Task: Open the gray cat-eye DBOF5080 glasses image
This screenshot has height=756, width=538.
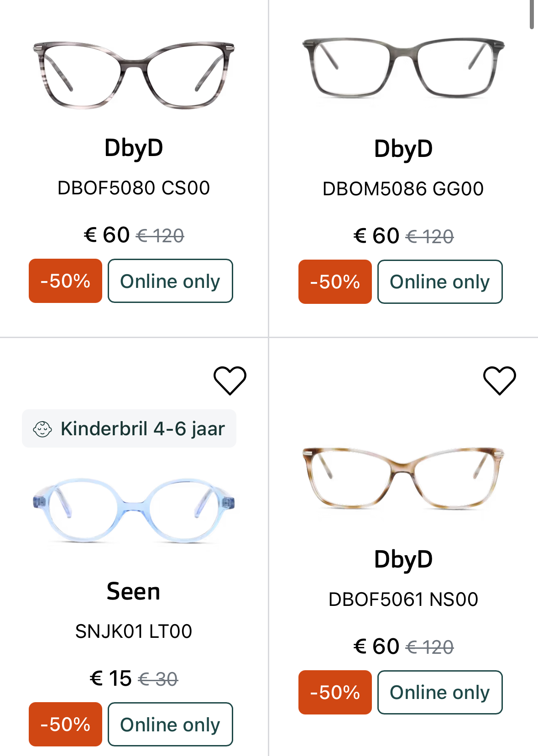Action: pyautogui.click(x=134, y=75)
